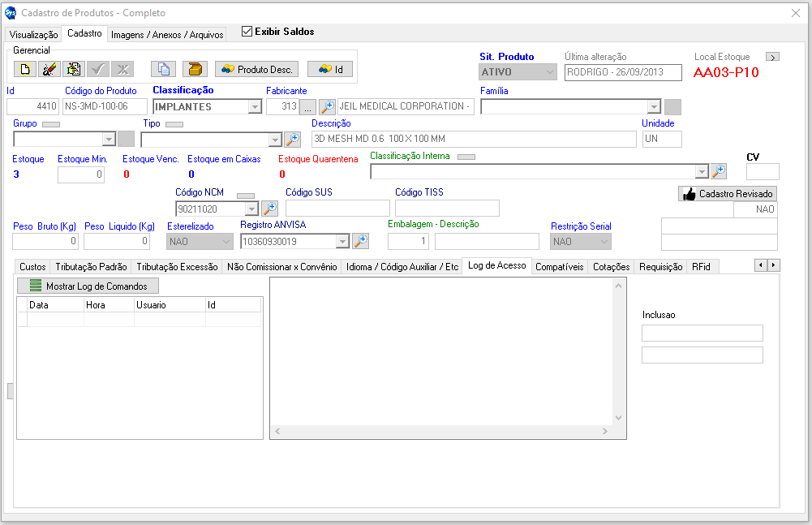The image size is (812, 525).
Task: Click the brown box package icon
Action: [x=195, y=69]
